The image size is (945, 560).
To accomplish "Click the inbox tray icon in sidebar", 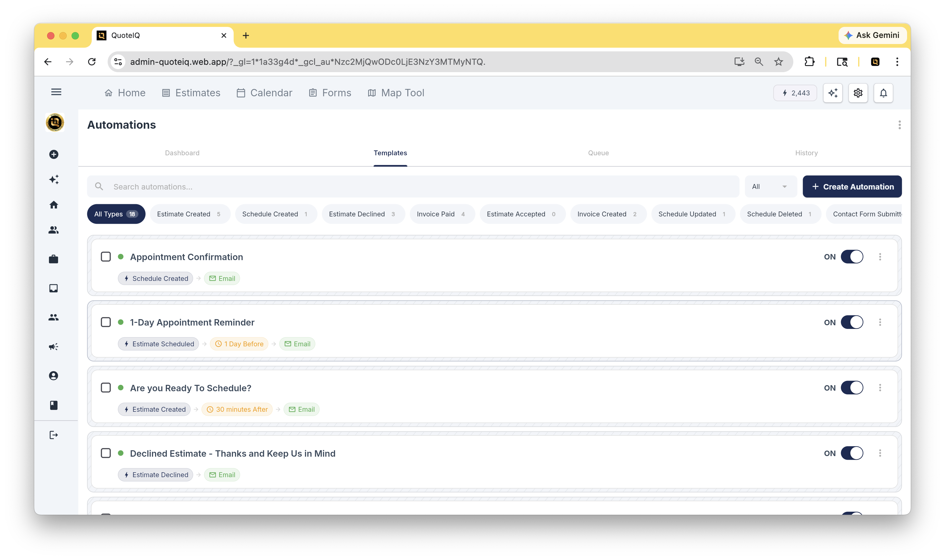I will [54, 288].
